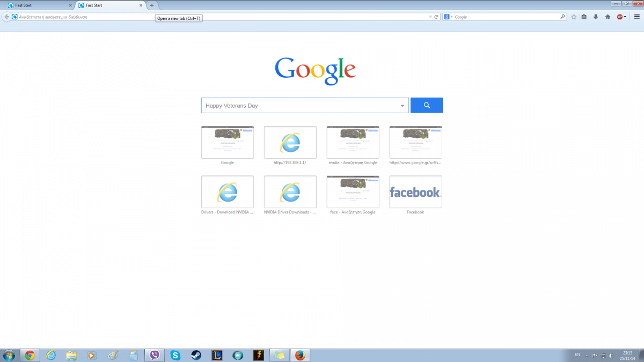Click the EN language indicator

tap(577, 354)
